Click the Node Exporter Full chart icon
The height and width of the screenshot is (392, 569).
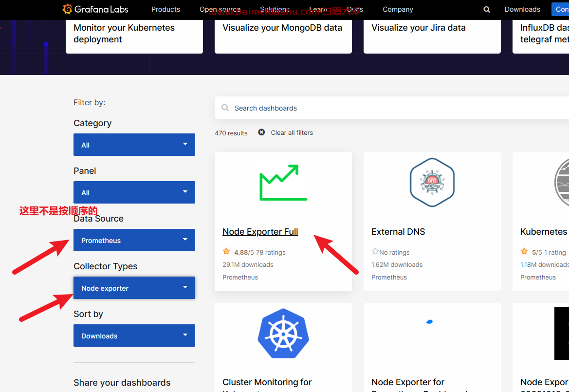click(283, 183)
